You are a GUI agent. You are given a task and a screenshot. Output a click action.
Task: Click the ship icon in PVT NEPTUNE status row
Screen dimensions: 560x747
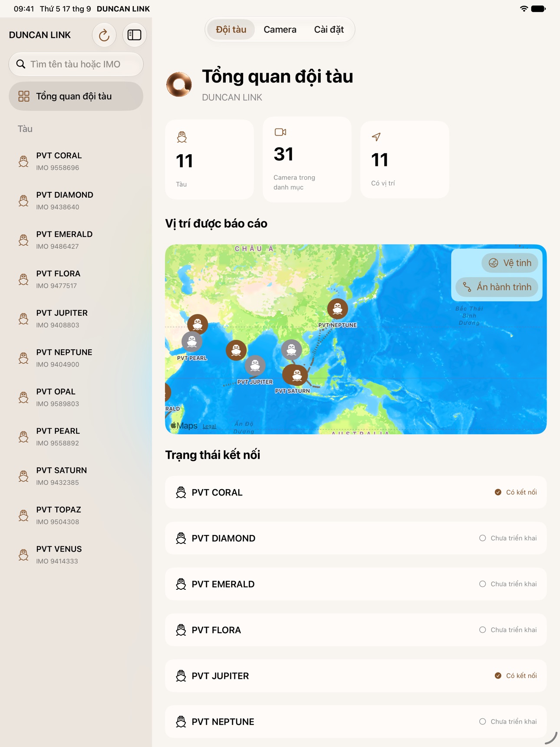[181, 722]
